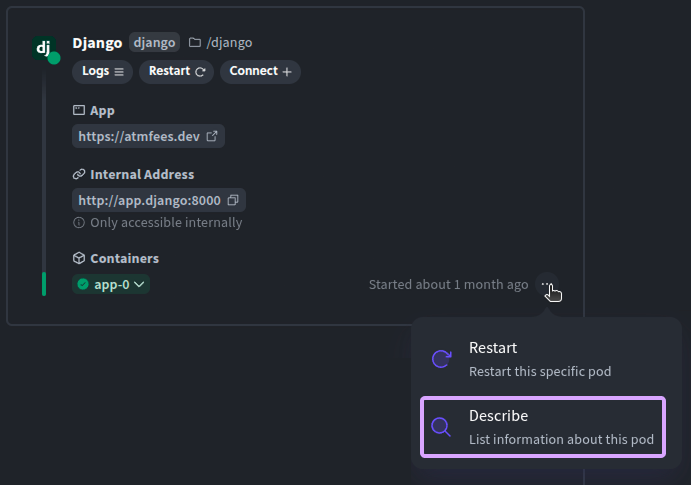Click the Django app logo icon
This screenshot has height=485, width=691.
(x=44, y=48)
